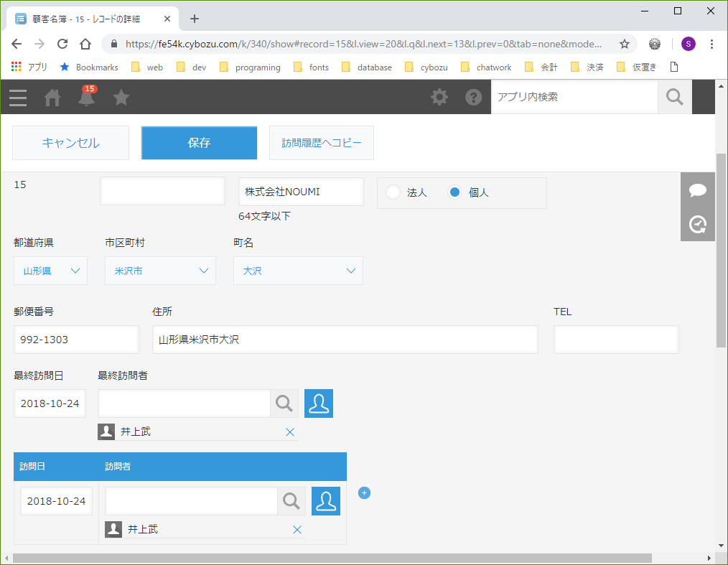Click the 最終訪問者 user search input
Screen dimensions: 728x565
pos(184,403)
